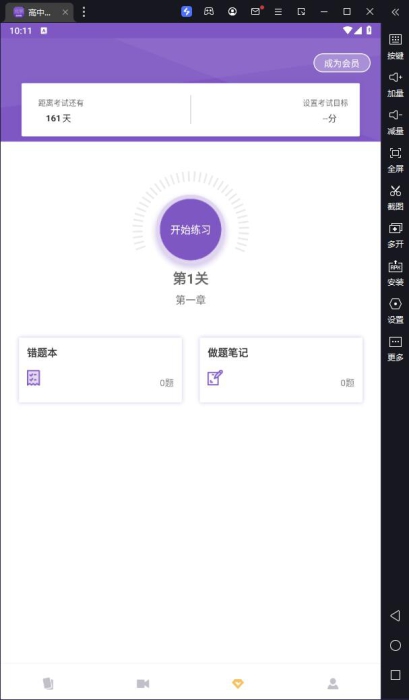409x700 pixels.
Task: Click the 错题本 checklist icon
Action: pyautogui.click(x=33, y=378)
